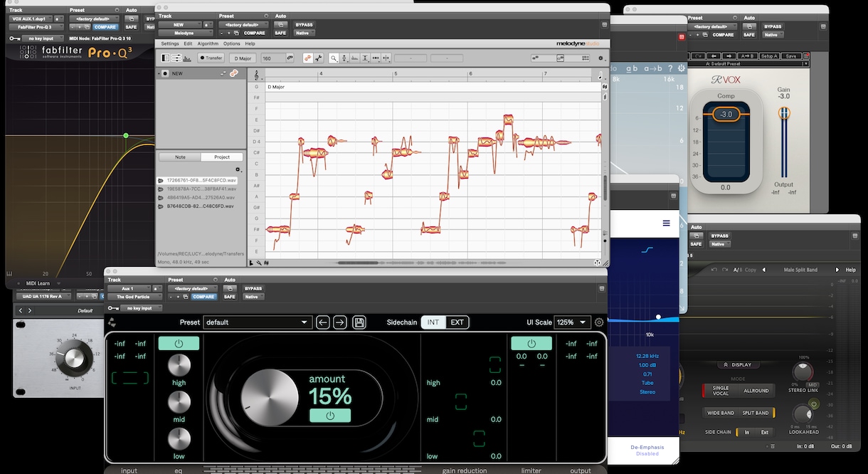868x474 pixels.
Task: Save the God Particle preset with floppy icon
Action: [x=359, y=322]
